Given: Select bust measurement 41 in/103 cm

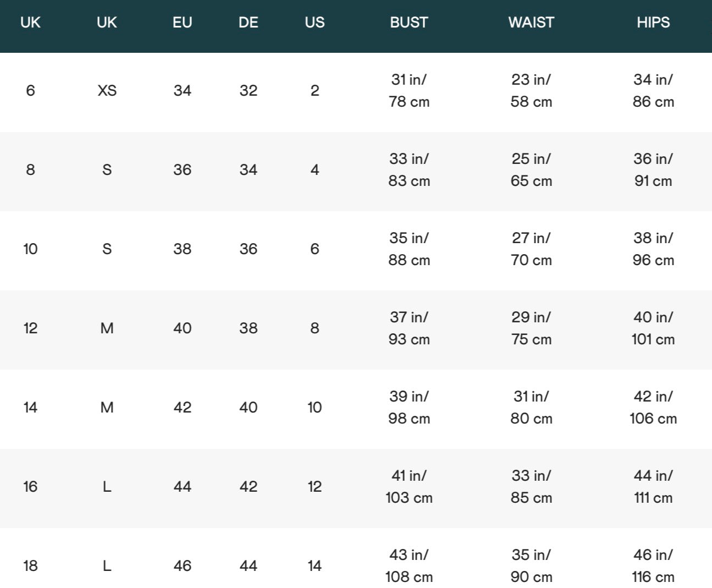Looking at the screenshot, I should click(409, 487).
